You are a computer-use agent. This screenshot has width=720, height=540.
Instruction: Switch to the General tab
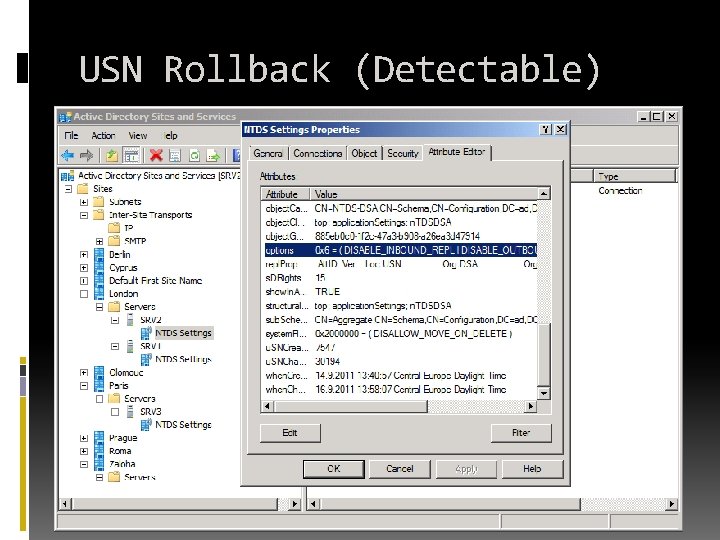click(268, 153)
